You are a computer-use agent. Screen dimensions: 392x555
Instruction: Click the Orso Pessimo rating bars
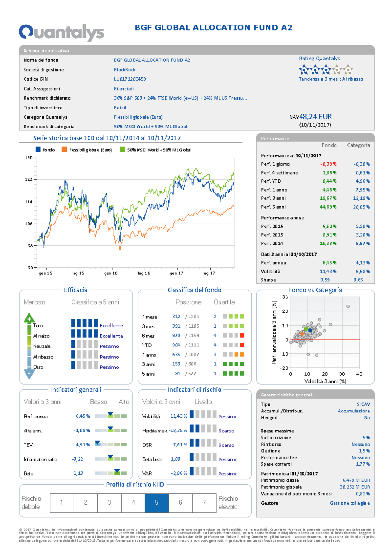pyautogui.click(x=84, y=365)
